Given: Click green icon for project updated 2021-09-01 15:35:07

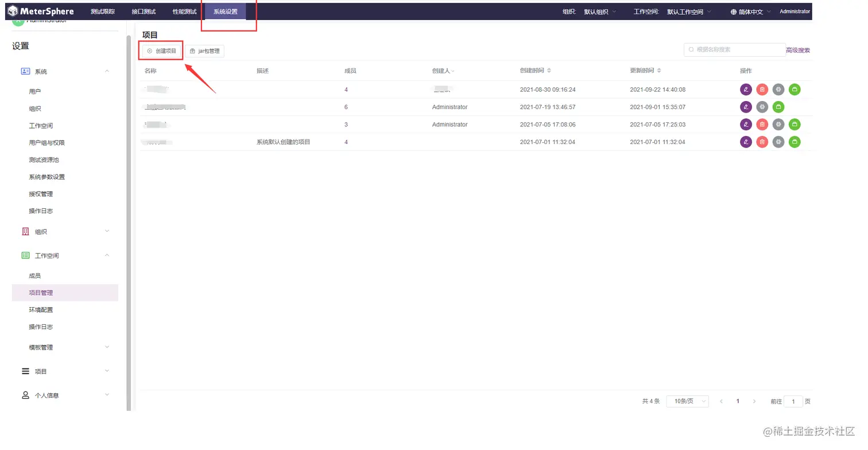Looking at the screenshot, I should coord(778,107).
